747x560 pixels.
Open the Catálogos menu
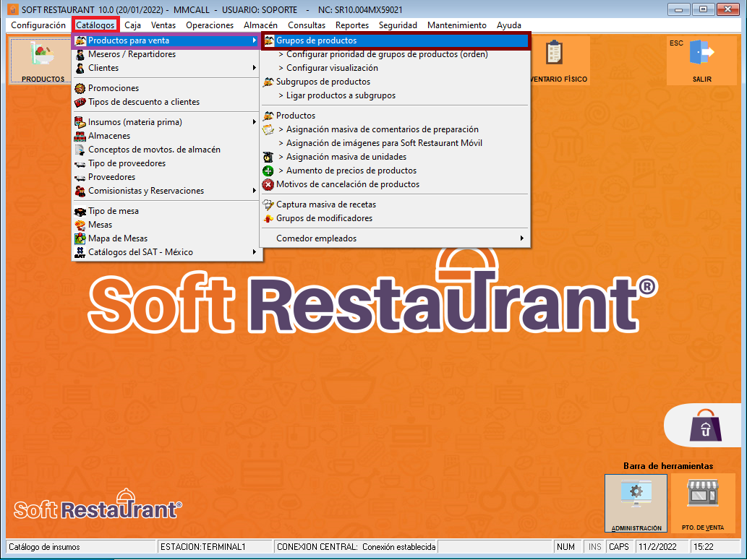click(95, 25)
